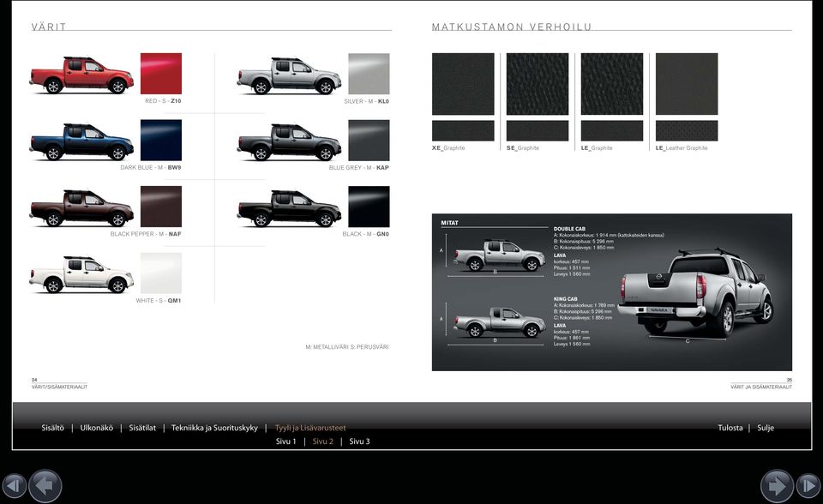
Task: Click the 'BLACK PEPPER - M - NAF' label
Action: click(x=146, y=234)
